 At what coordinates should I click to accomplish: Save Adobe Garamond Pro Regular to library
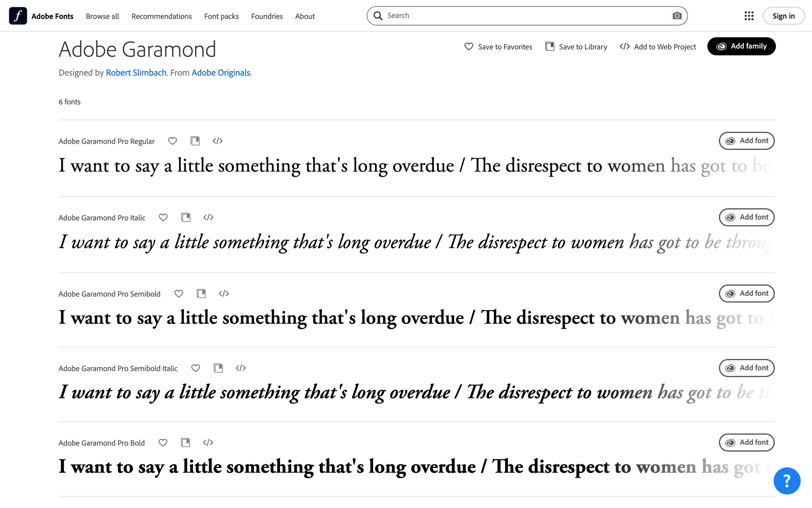click(195, 141)
